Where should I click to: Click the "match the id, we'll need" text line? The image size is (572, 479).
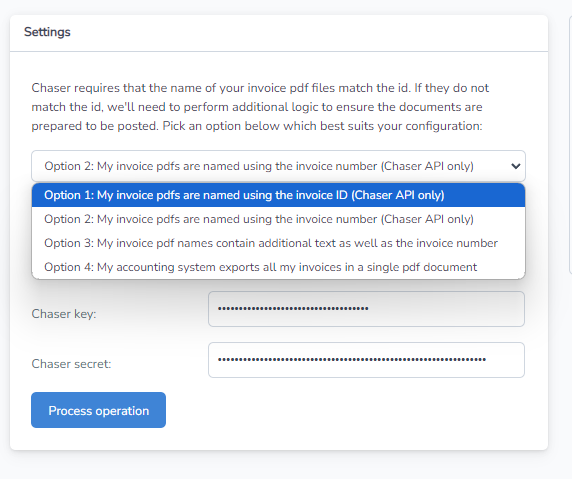click(257, 107)
